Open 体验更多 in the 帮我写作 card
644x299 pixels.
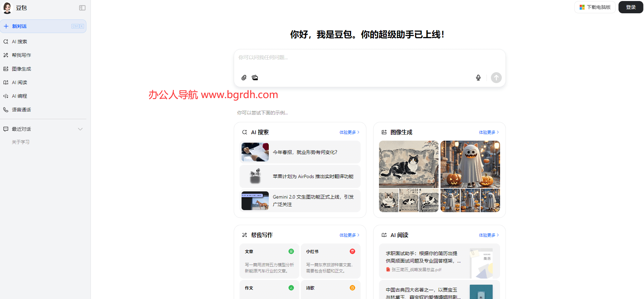[x=349, y=235]
